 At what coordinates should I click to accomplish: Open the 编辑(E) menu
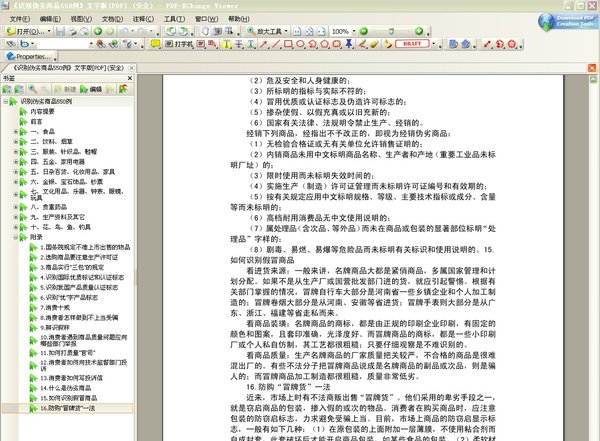tap(50, 19)
